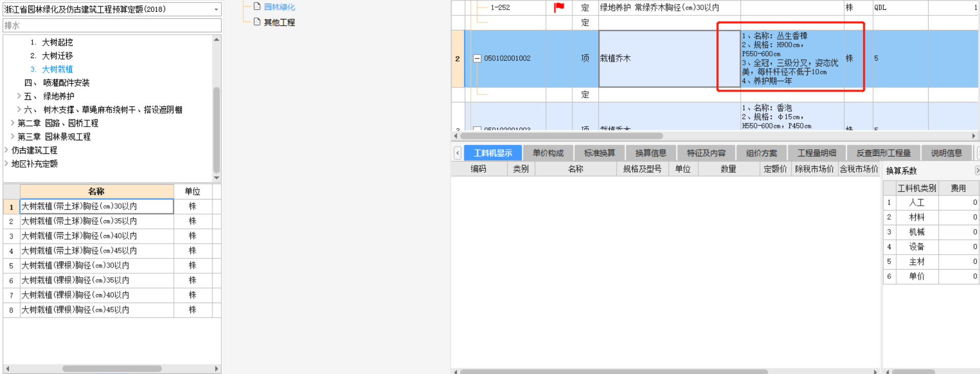Image resolution: width=980 pixels, height=374 pixels.
Task: Click the 规格及型号 column header
Action: point(642,169)
